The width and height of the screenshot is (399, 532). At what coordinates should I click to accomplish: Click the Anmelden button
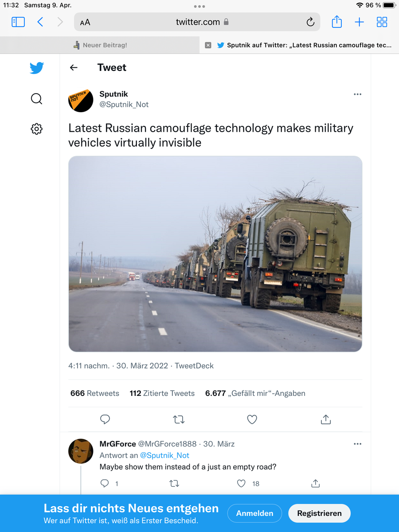tap(254, 513)
